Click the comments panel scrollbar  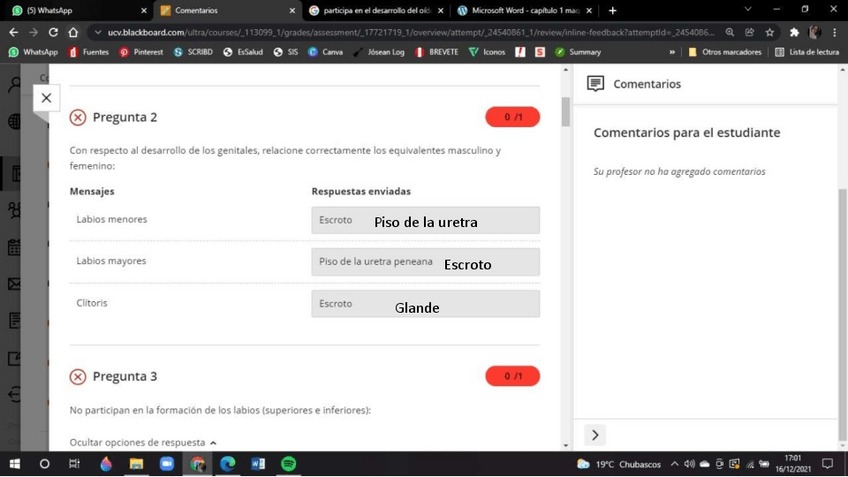click(x=842, y=314)
